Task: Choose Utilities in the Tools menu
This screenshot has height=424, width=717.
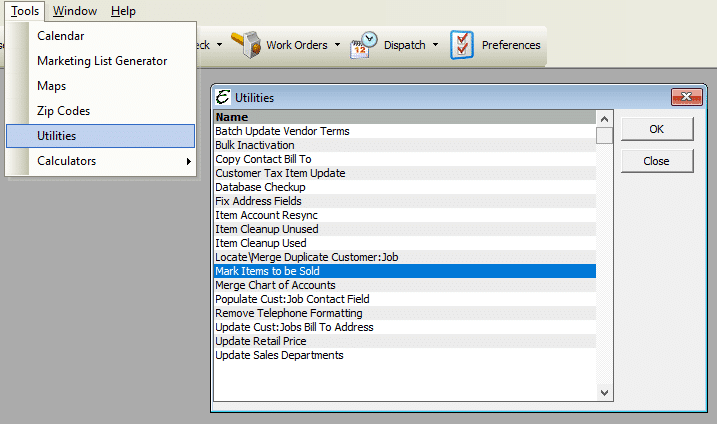Action: 101,136
